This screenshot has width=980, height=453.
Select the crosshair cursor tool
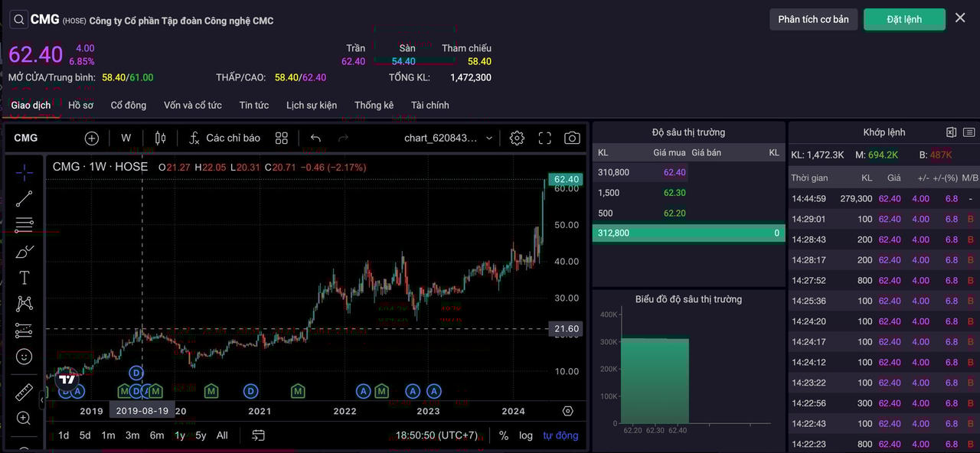tap(24, 172)
